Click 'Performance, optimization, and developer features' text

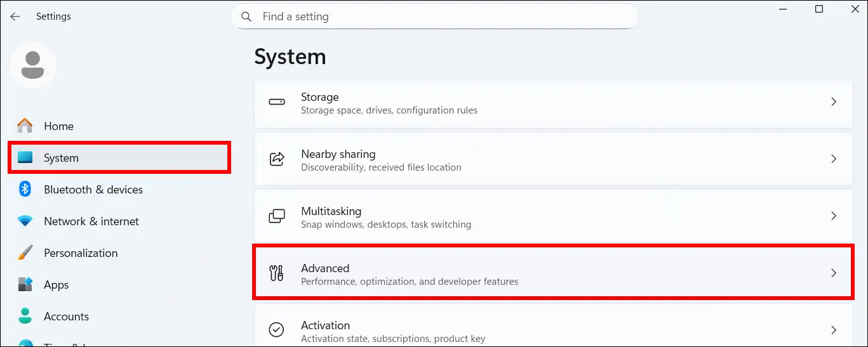click(410, 282)
